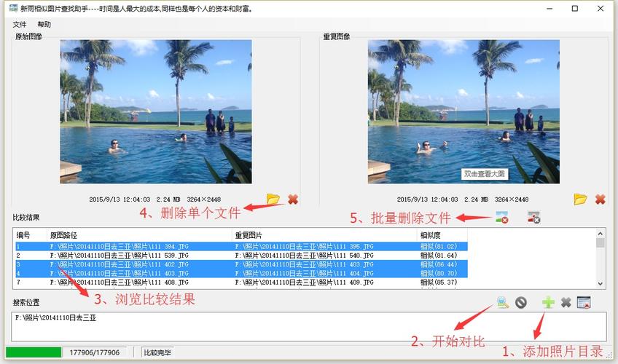Click the original image preview thumbnail
The image size is (618, 364).
tap(156, 111)
